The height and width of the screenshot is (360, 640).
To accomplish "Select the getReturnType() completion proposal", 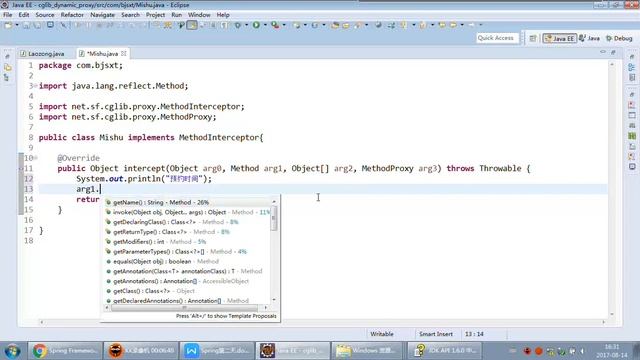I will coord(187,232).
